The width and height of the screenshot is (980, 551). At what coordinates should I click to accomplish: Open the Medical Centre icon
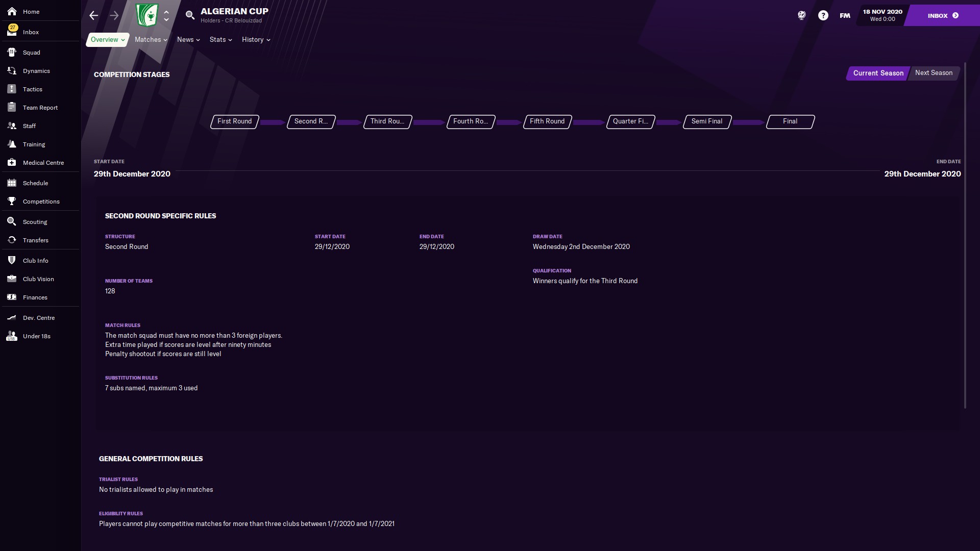pos(12,162)
